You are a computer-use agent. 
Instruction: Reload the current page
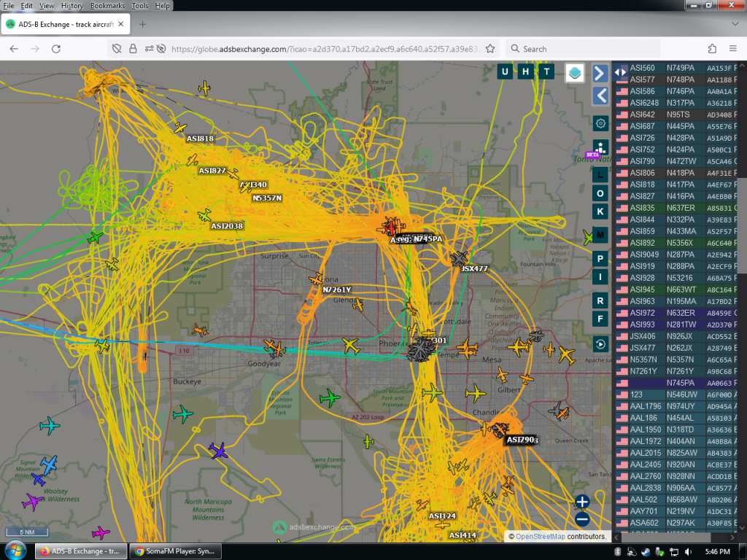(x=55, y=49)
